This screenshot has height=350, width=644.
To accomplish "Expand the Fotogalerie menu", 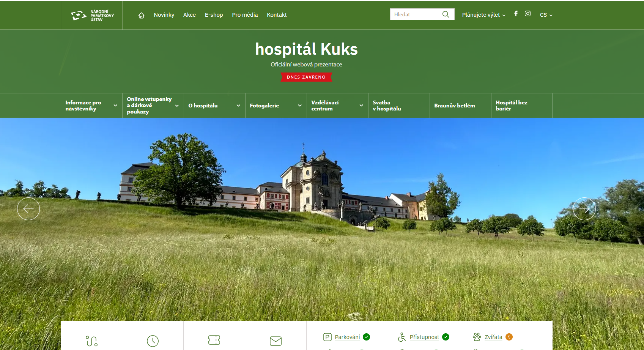I will 276,106.
